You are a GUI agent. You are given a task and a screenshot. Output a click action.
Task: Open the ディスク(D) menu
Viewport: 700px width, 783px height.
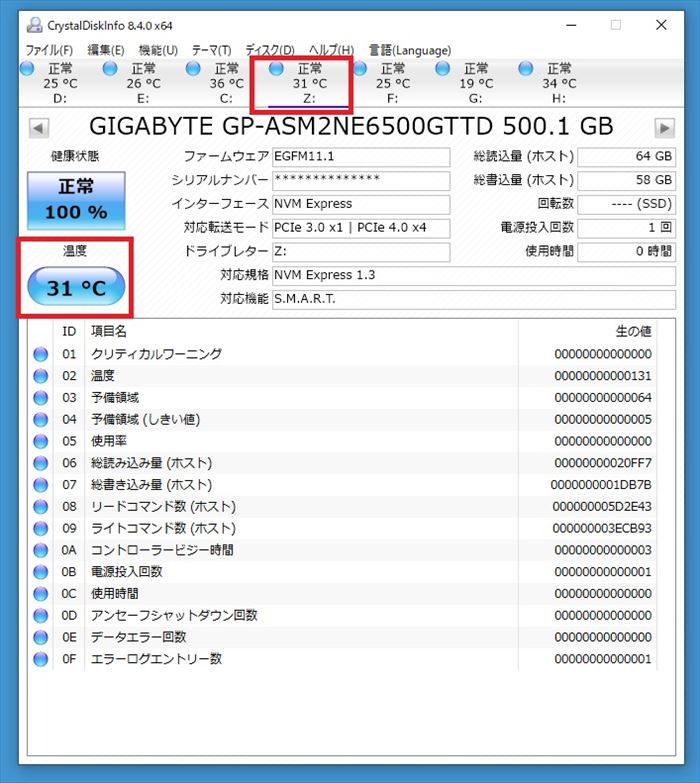coord(270,50)
